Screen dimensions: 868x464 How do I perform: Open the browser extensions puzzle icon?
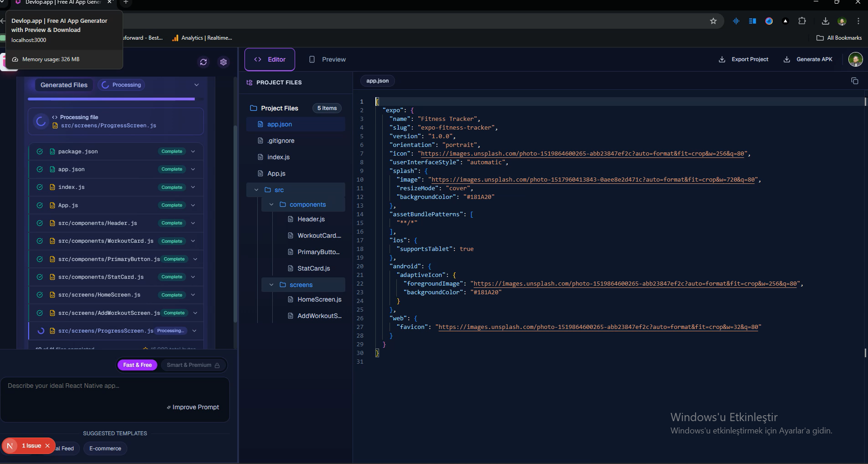tap(802, 21)
